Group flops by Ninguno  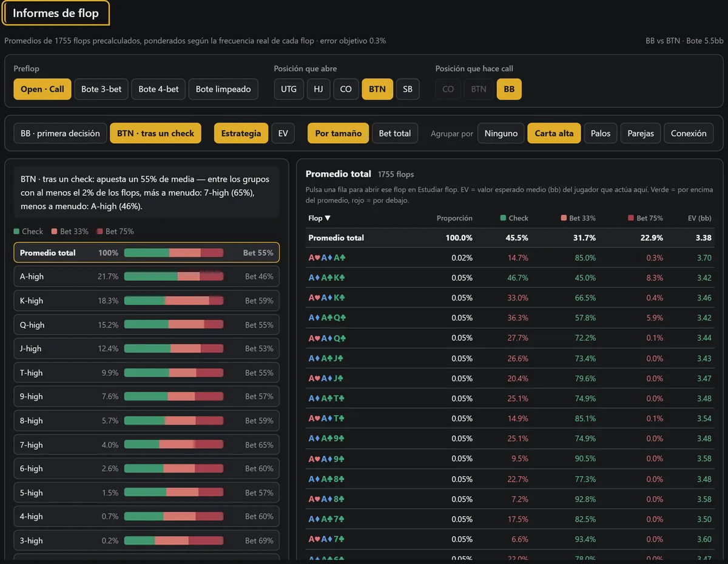[501, 134]
